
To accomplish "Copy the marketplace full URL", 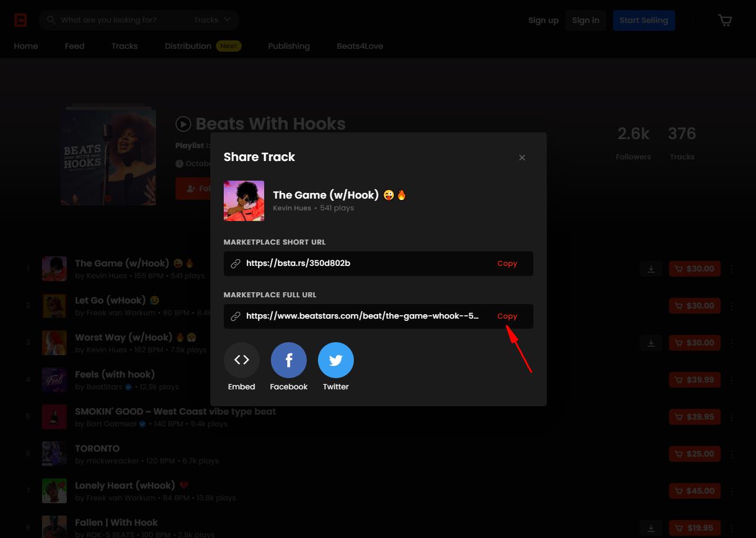I will pos(507,316).
